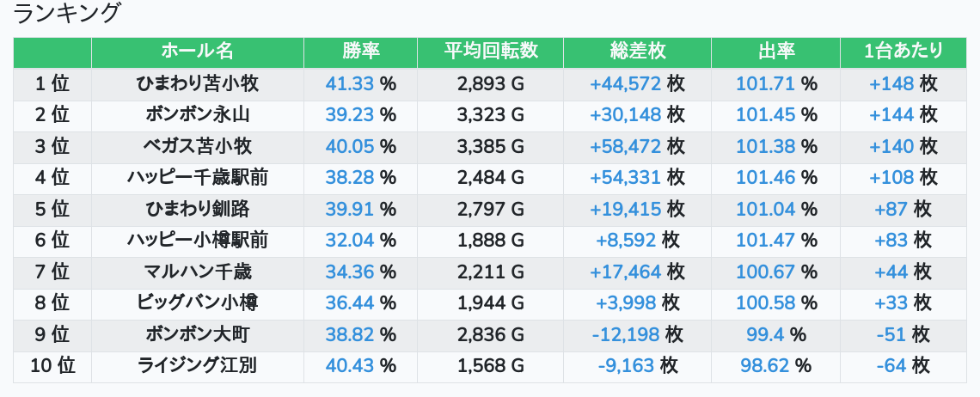Click the ホール名 column header
The image size is (980, 397).
pos(198,52)
